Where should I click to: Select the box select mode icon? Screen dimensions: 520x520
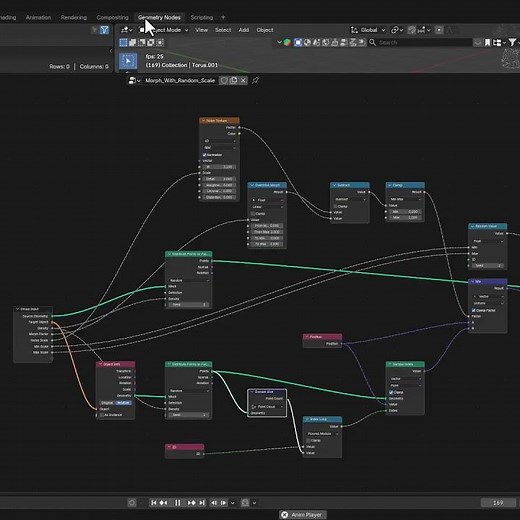pos(123,42)
